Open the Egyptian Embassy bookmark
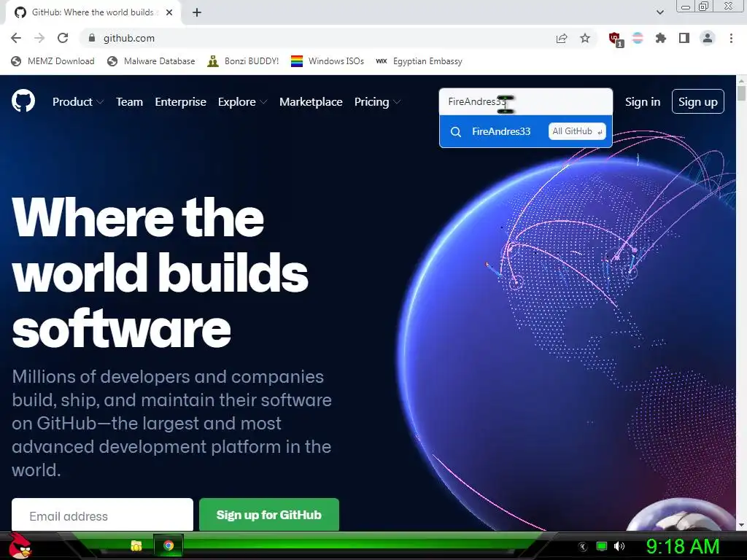The image size is (747, 560). [x=419, y=61]
